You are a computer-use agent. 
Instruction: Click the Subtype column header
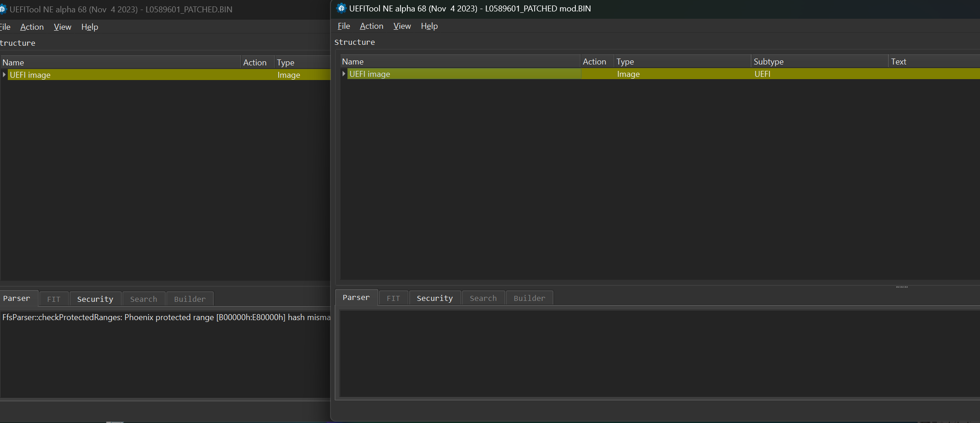coord(769,62)
